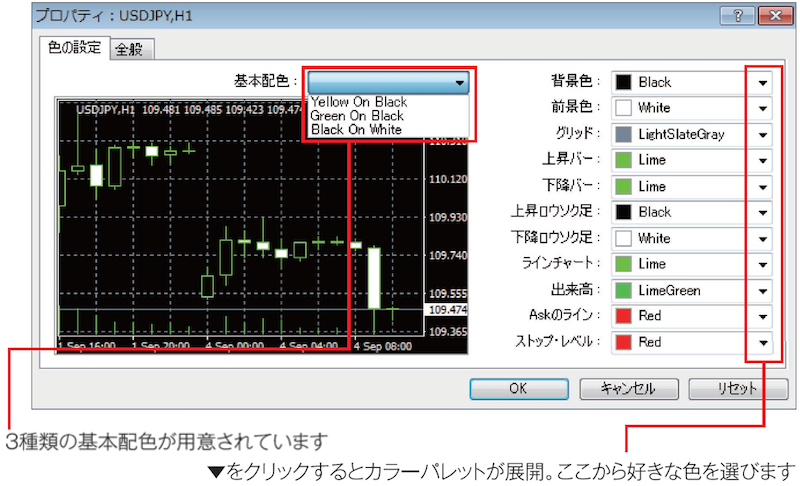Click the lime swatch for 下降バー
This screenshot has height=486, width=800.
pos(623,186)
